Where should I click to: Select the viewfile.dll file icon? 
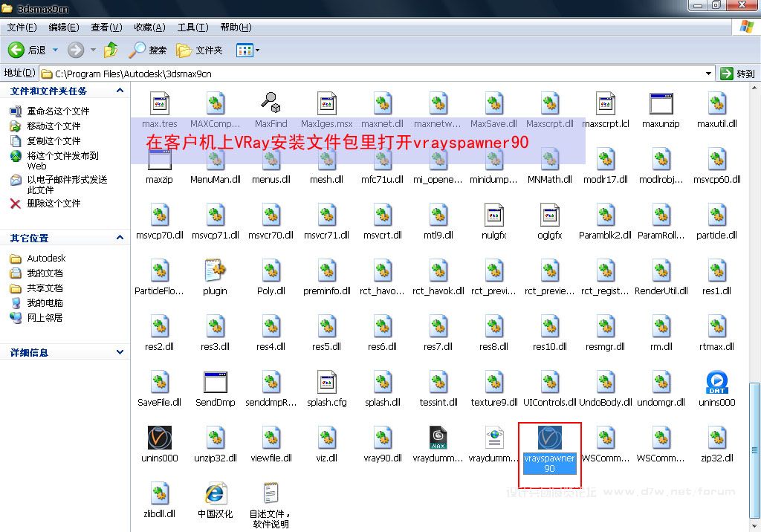point(271,438)
